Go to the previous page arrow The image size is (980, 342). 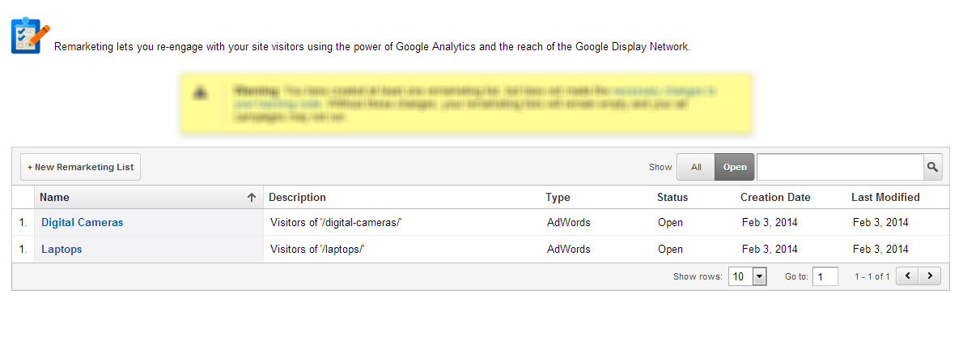point(908,276)
